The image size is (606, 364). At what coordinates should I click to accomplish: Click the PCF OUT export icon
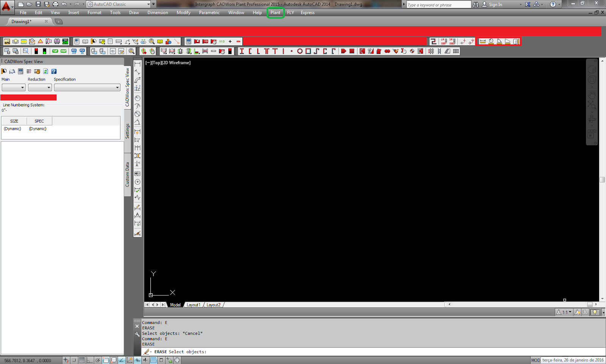click(74, 51)
